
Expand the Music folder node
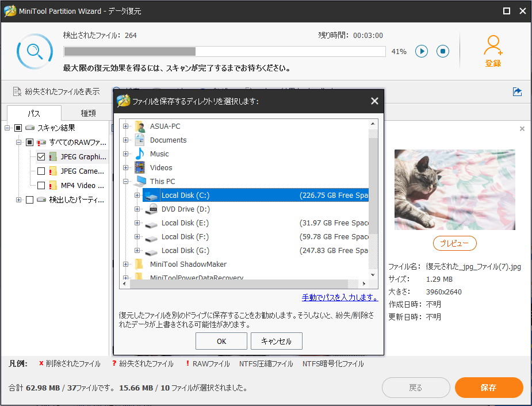click(125, 154)
